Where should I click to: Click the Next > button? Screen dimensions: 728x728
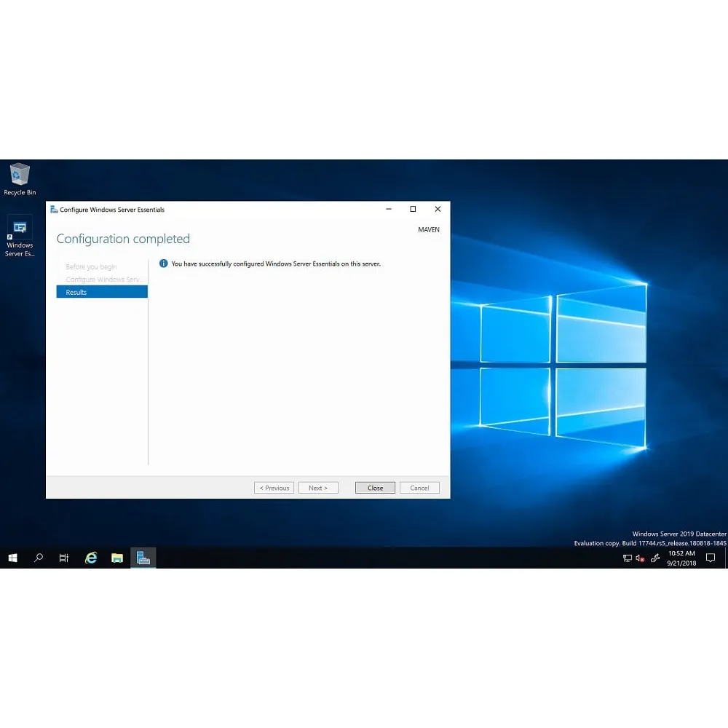318,488
